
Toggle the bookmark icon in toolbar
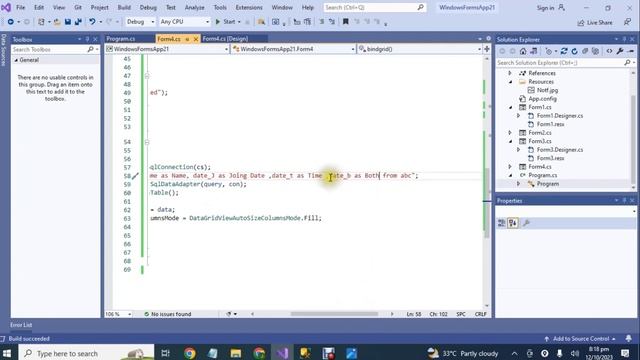(x=346, y=22)
